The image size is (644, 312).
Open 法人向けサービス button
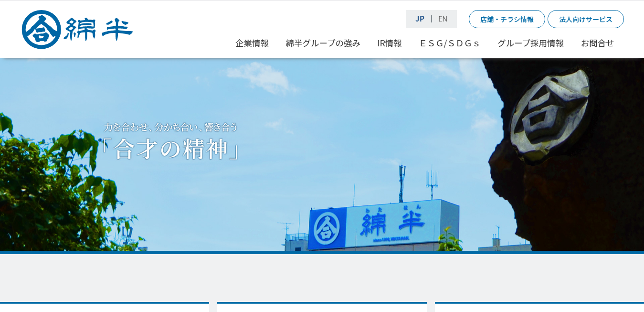[x=586, y=19]
